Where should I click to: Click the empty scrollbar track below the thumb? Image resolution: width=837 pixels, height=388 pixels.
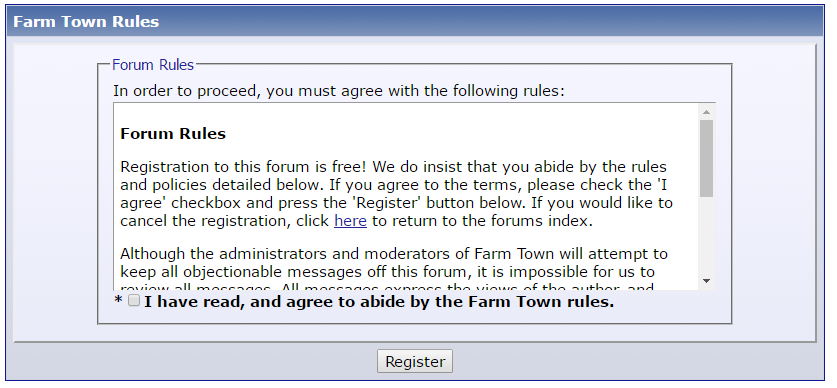706,235
